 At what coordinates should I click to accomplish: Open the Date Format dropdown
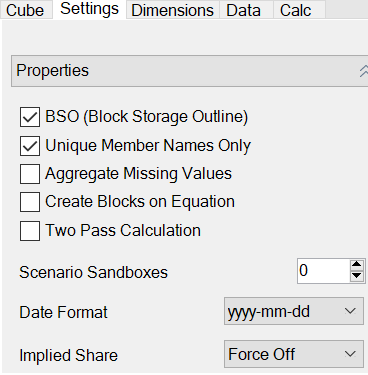pyautogui.click(x=294, y=311)
